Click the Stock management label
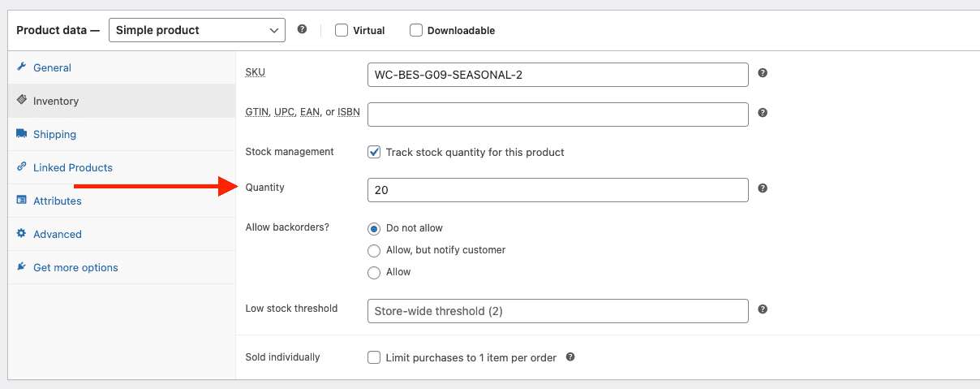The image size is (980, 389). point(290,152)
